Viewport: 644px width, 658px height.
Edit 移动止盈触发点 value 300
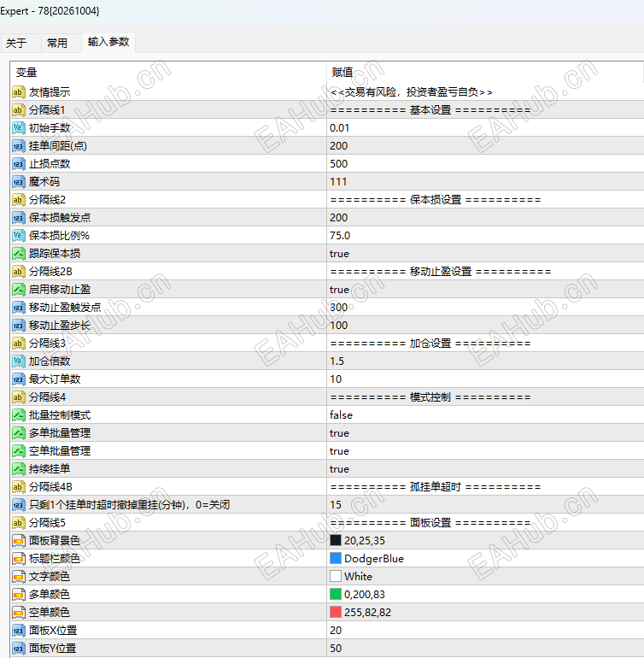pyautogui.click(x=338, y=308)
